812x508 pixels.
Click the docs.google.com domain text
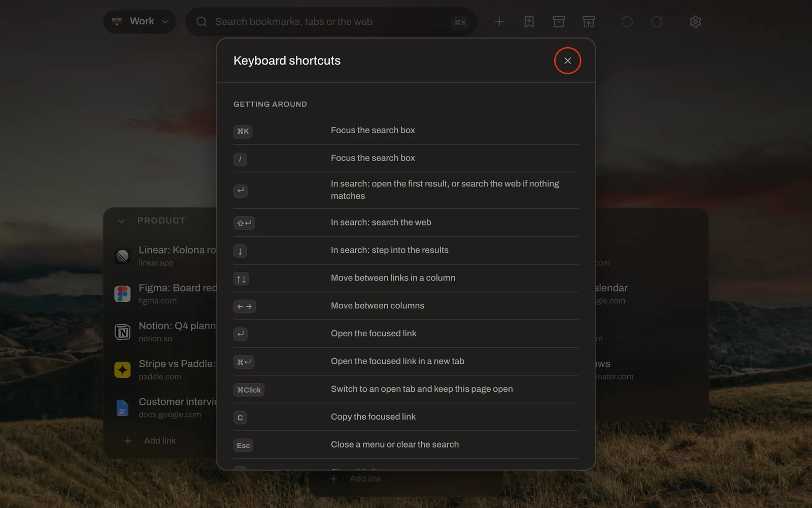point(170,415)
